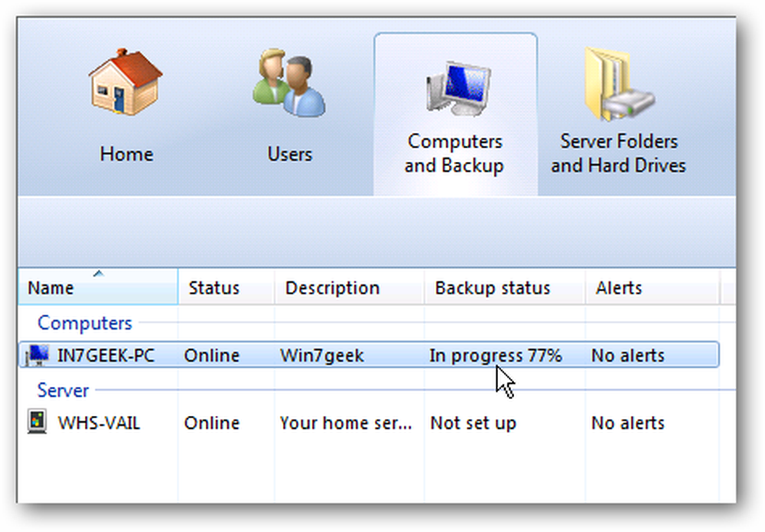Click the 'Your home ser...' description
Screen dimensions: 765x532
(x=346, y=422)
